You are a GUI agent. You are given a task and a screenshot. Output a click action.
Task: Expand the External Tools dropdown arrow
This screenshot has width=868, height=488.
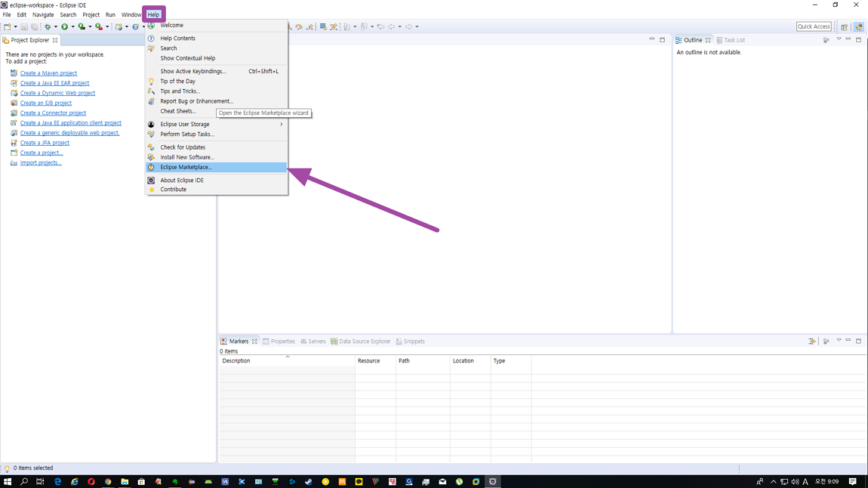click(x=107, y=26)
